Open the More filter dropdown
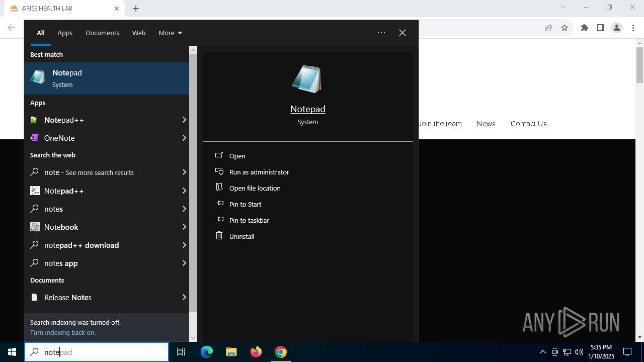The image size is (644, 362). pyautogui.click(x=171, y=33)
